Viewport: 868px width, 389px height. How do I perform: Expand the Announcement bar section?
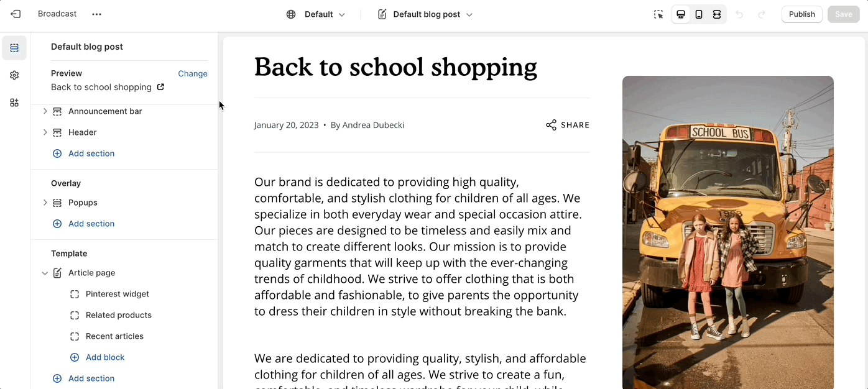[x=45, y=111]
